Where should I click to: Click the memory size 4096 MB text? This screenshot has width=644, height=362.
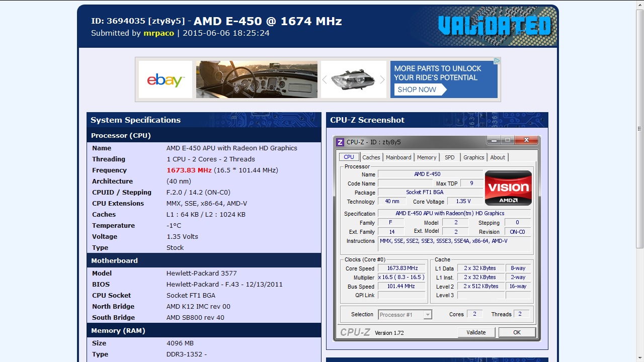[180, 343]
